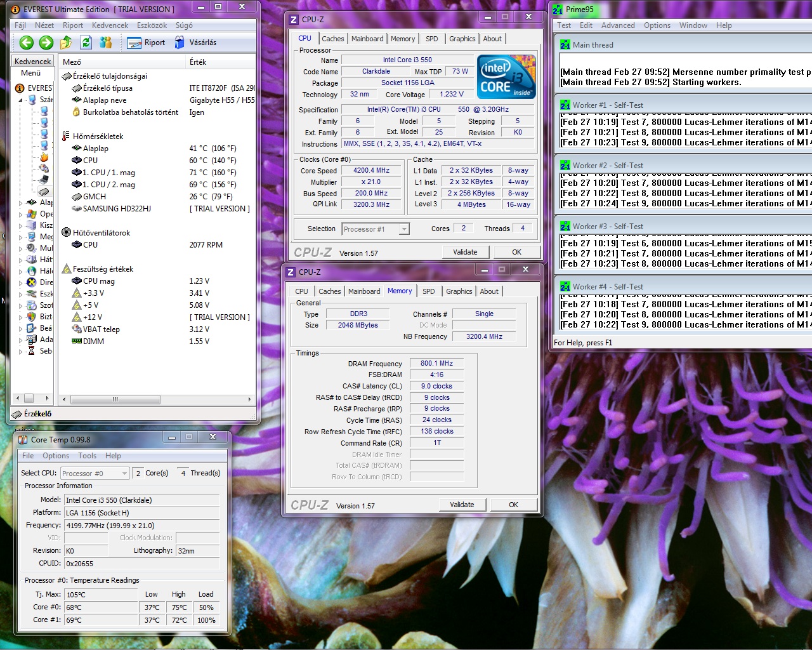Open the SPD tab in upper CPU-Z
Screen dimensions: 812x650
[432, 39]
